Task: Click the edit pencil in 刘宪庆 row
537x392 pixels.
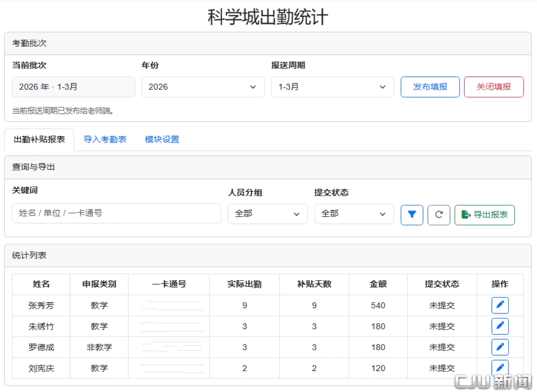Action: (x=500, y=367)
